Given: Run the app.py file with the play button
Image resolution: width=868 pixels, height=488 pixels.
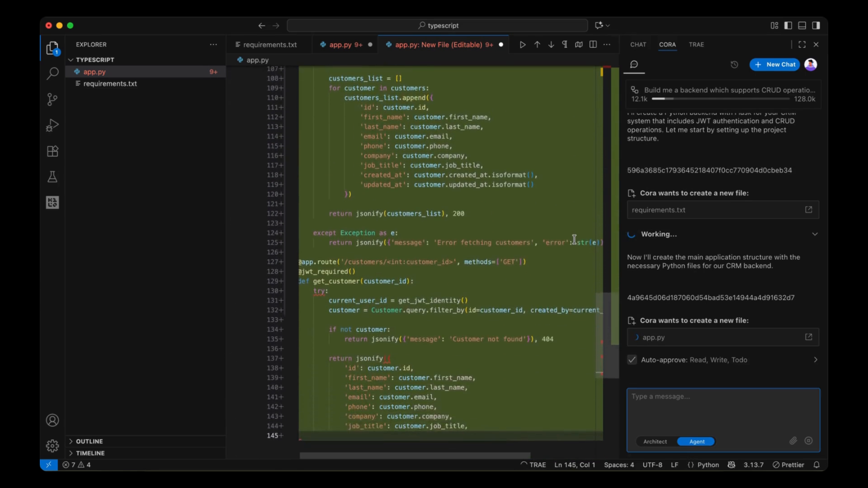Looking at the screenshot, I should coord(523,45).
